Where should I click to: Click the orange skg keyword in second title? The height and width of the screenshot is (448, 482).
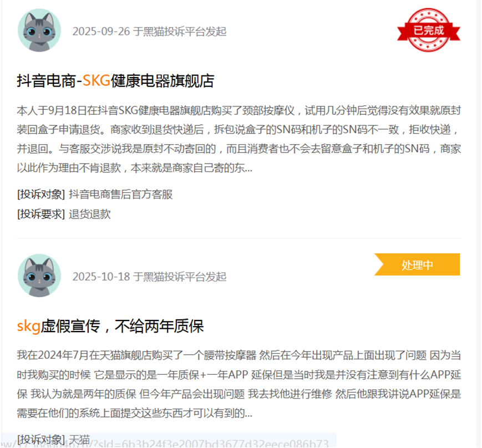[29, 327]
